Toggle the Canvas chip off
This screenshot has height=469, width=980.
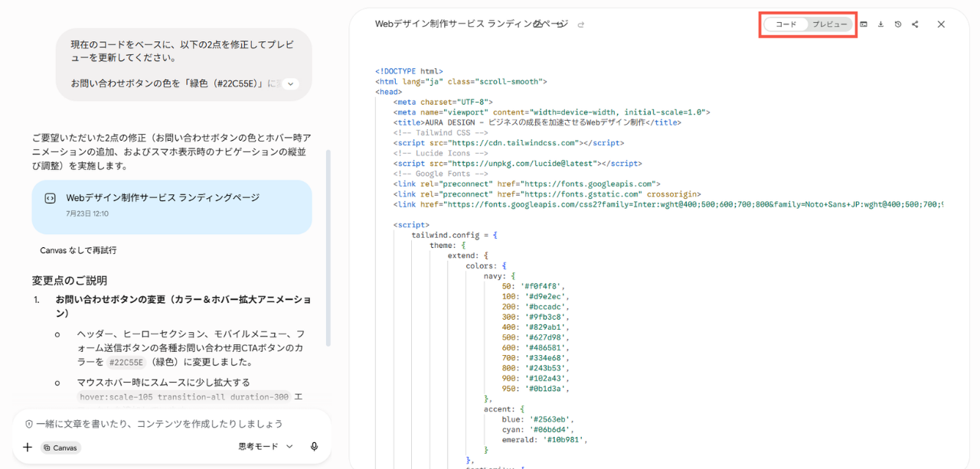point(60,448)
